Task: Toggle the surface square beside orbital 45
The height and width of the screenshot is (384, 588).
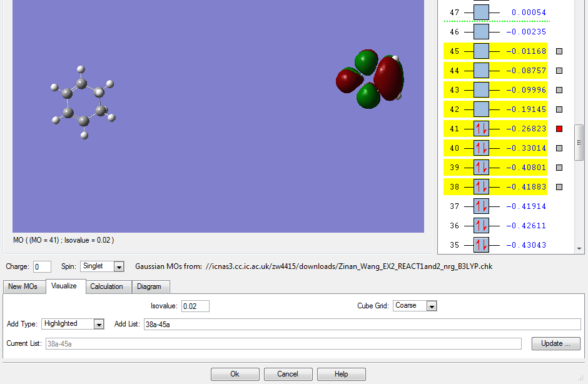Action: coord(559,51)
